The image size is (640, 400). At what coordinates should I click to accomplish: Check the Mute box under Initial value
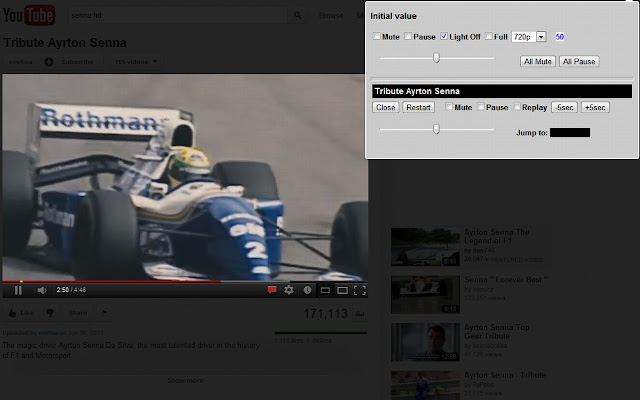click(377, 36)
